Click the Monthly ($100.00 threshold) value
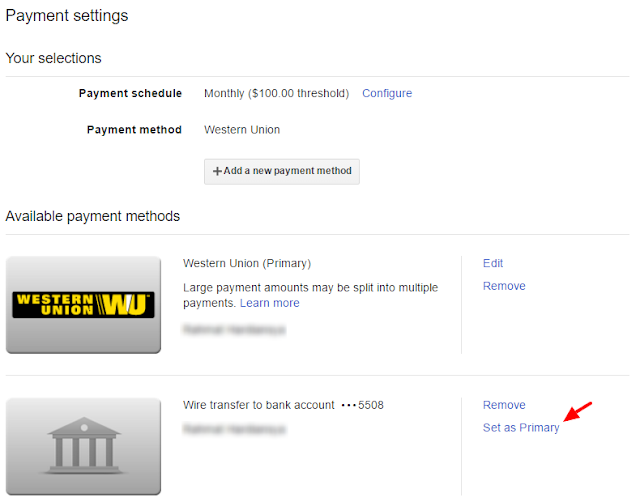 point(276,93)
